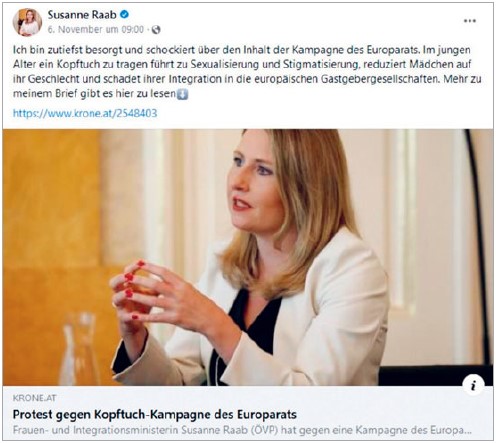This screenshot has height=443, width=496.
Task: Open headline Protest gegen Kopftuch-Kampagne des Europarats
Action: pos(155,414)
